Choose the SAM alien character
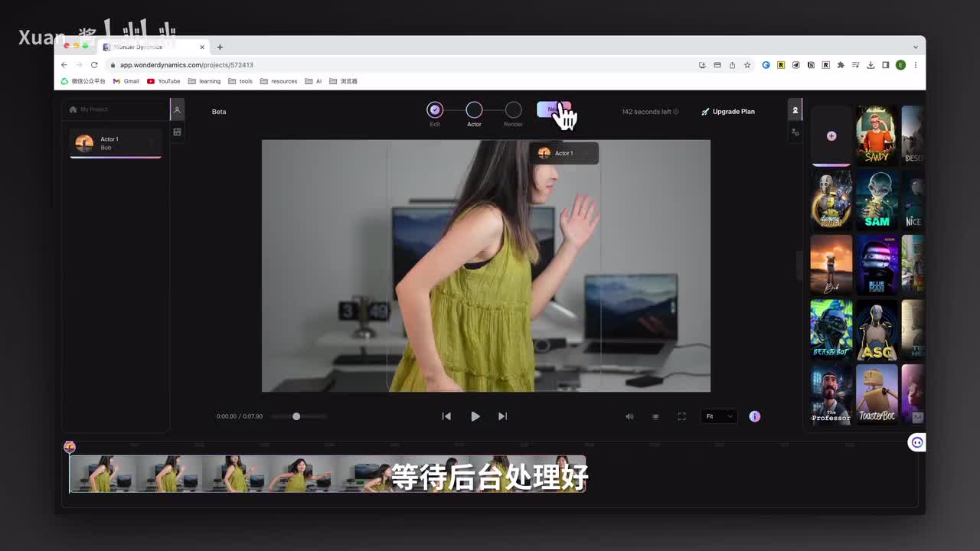Image resolution: width=980 pixels, height=551 pixels. click(x=877, y=199)
